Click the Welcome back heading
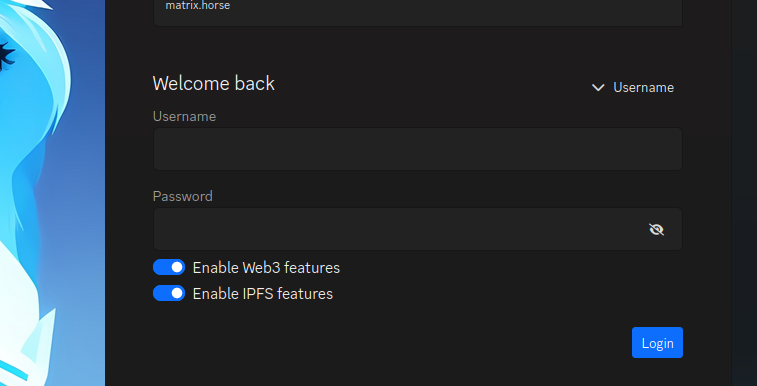This screenshot has height=386, width=757. pyautogui.click(x=213, y=83)
